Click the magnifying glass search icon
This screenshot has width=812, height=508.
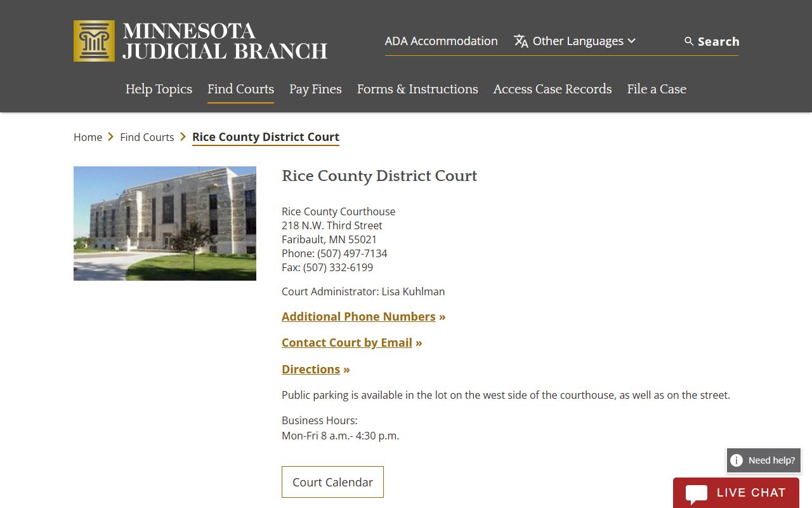689,41
